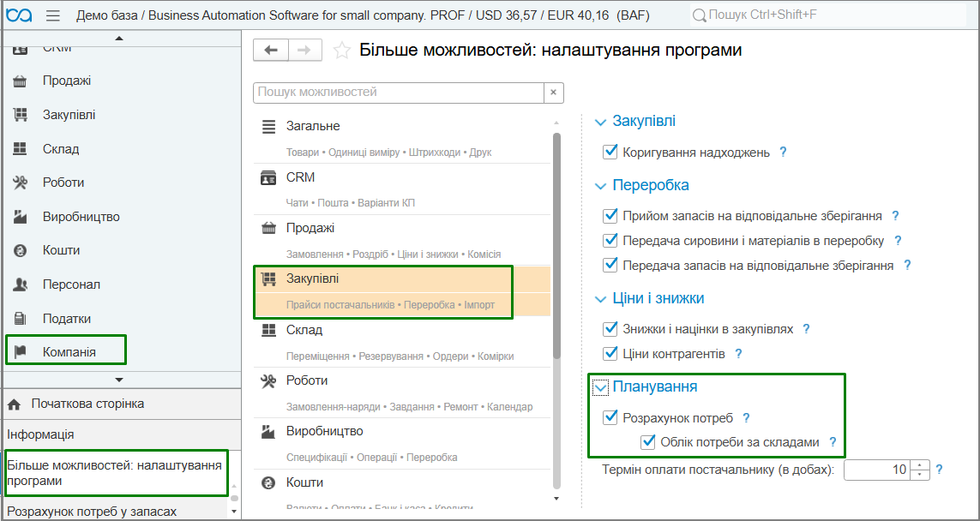The width and height of the screenshot is (980, 521).
Task: Click down arrow of open windows list
Action: tap(234, 511)
